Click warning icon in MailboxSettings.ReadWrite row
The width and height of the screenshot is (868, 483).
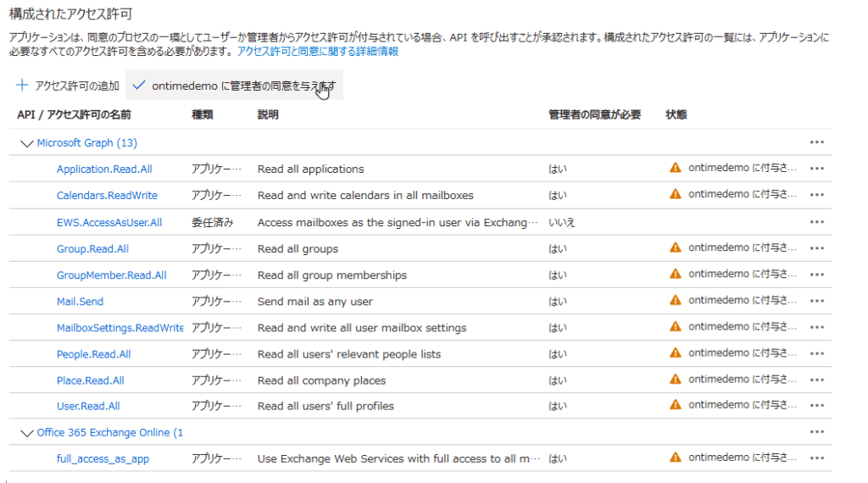(676, 326)
